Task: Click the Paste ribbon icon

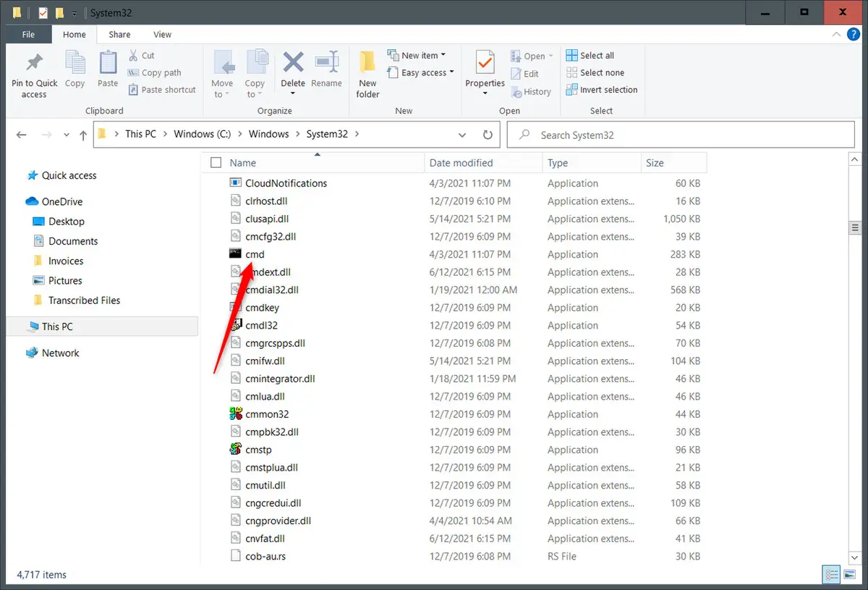Action: click(x=108, y=63)
